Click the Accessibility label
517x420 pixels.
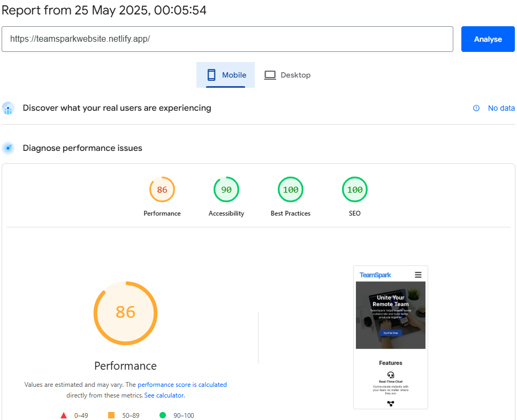point(226,213)
